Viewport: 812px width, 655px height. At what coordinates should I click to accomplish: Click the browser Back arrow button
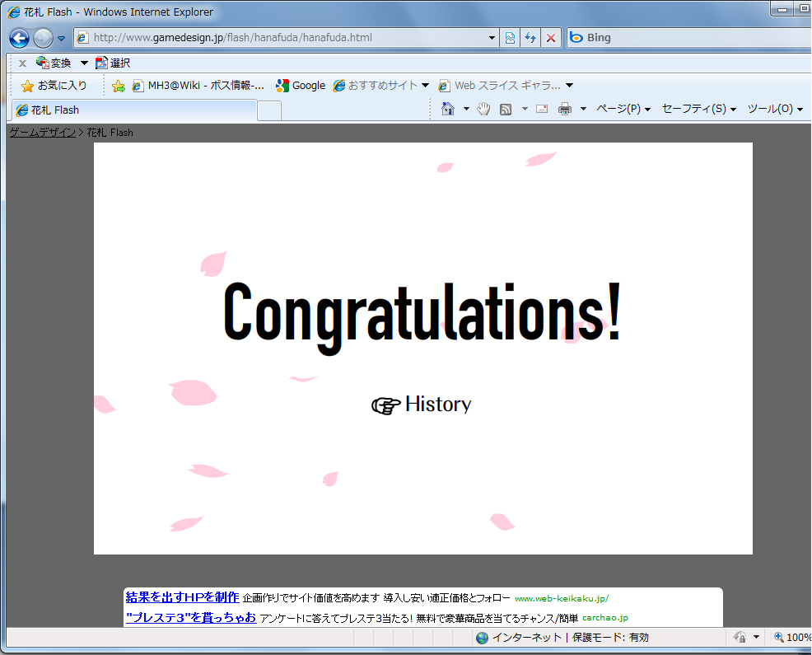pos(20,38)
